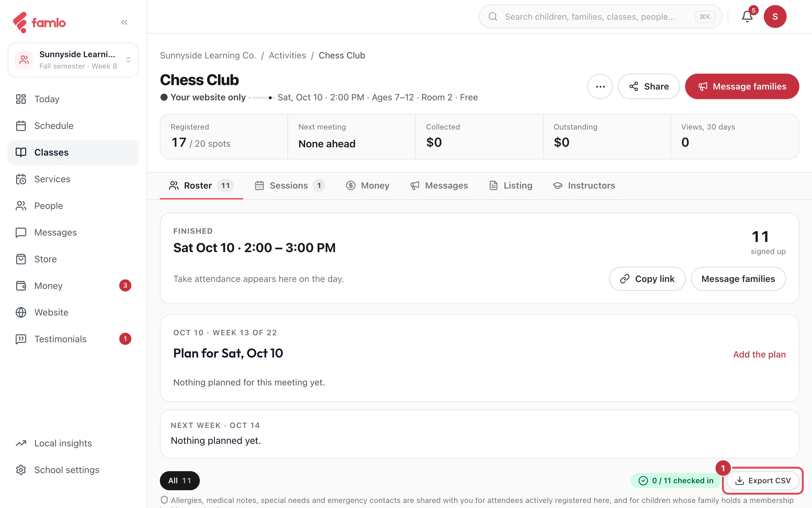The image size is (812, 508).
Task: Open School settings
Action: 73,470
